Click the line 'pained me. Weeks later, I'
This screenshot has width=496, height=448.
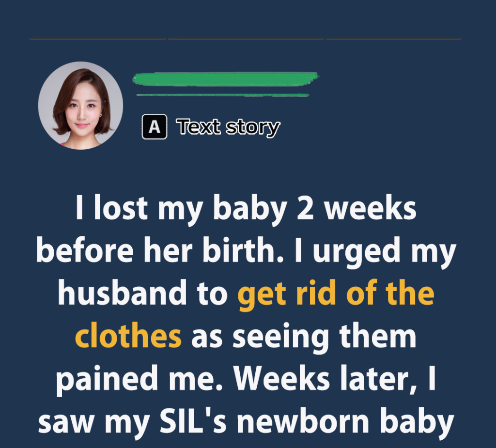(246, 379)
